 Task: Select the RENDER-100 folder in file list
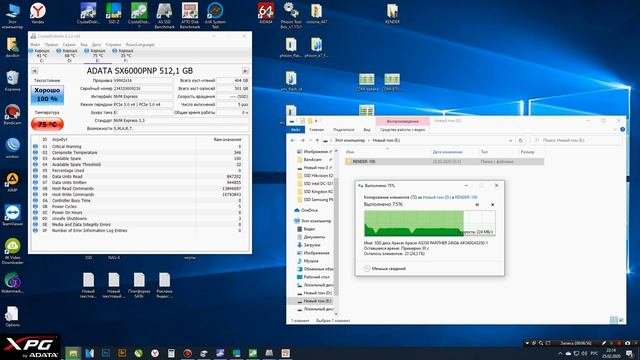444,162
